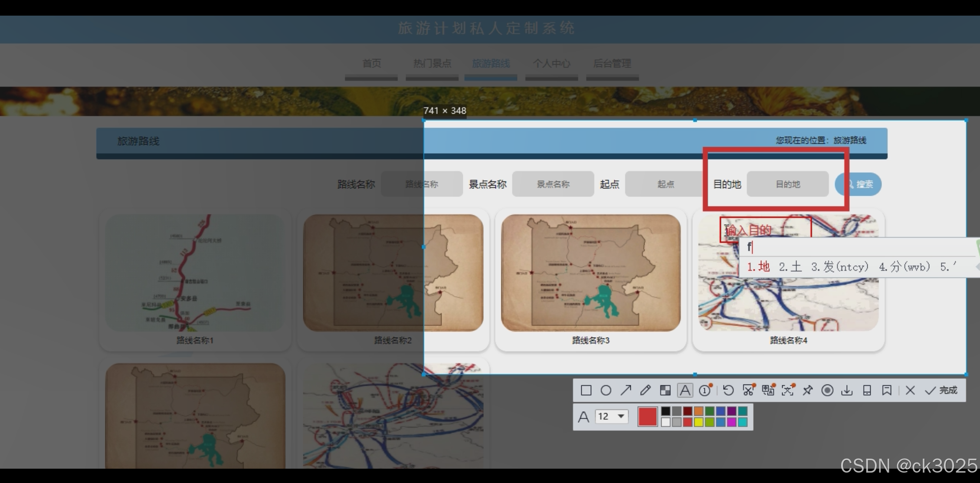
Task: Choose IME candidate 发 (ntcy)
Action: 840,267
